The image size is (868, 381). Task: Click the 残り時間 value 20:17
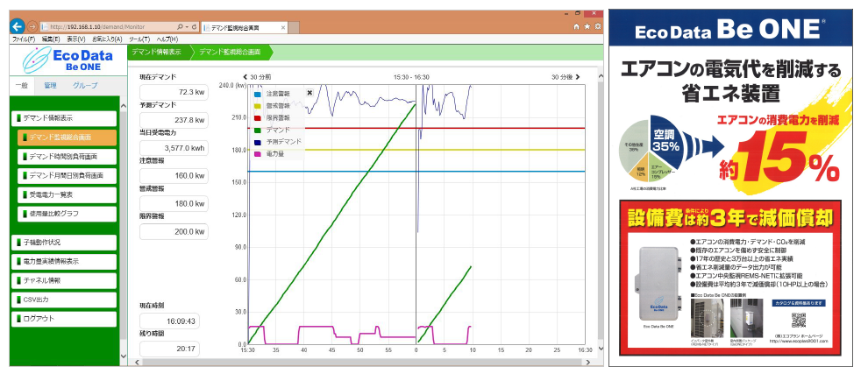169,349
